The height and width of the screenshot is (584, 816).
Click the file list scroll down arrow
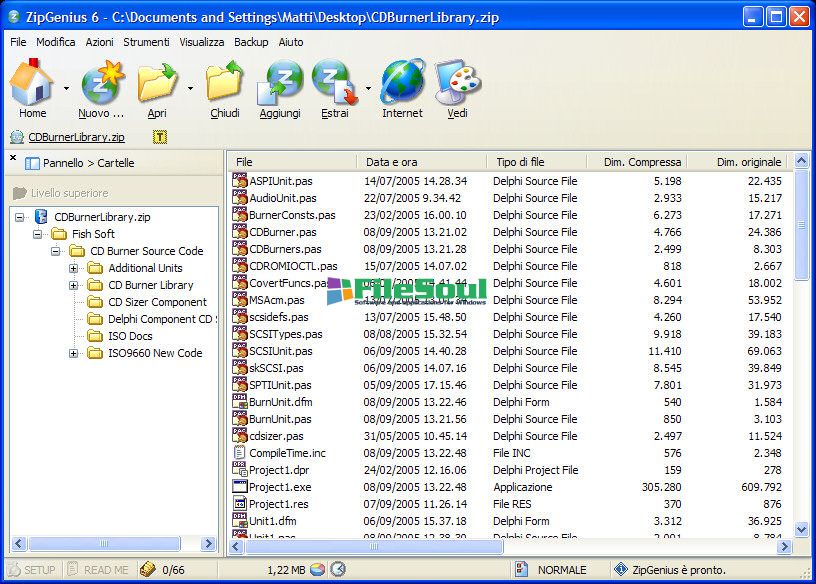click(801, 529)
